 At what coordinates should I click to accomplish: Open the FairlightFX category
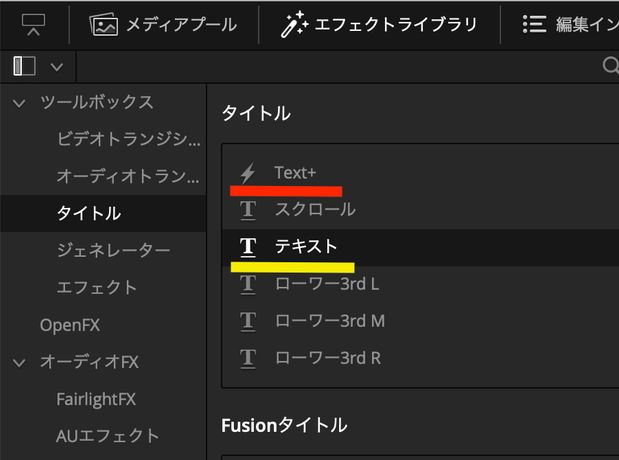coord(96,399)
